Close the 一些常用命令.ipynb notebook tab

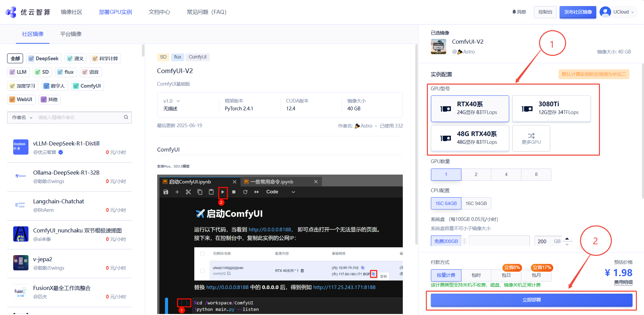tap(316, 182)
